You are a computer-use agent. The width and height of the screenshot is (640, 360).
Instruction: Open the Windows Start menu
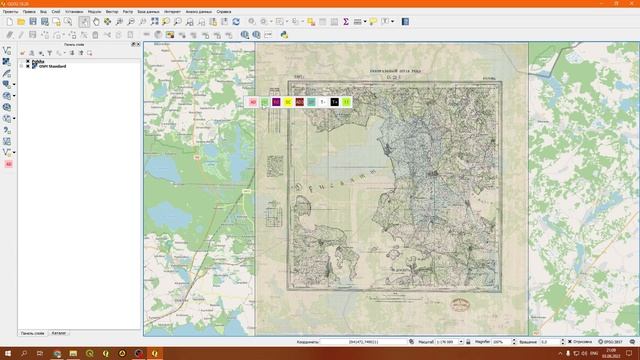(8, 353)
